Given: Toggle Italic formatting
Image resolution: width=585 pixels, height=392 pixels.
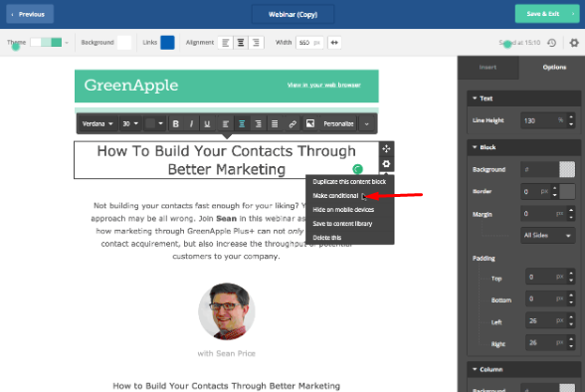Looking at the screenshot, I should coord(191,123).
